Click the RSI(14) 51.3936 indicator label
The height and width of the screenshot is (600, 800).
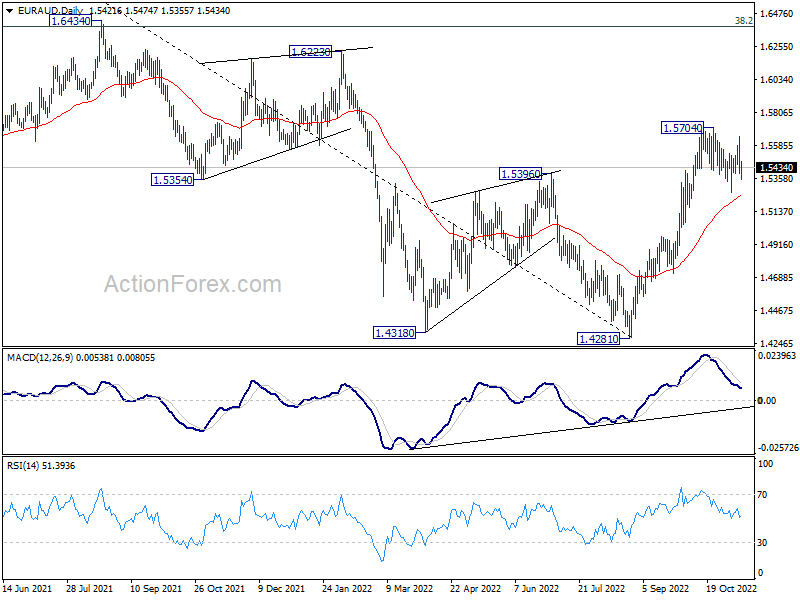click(41, 465)
